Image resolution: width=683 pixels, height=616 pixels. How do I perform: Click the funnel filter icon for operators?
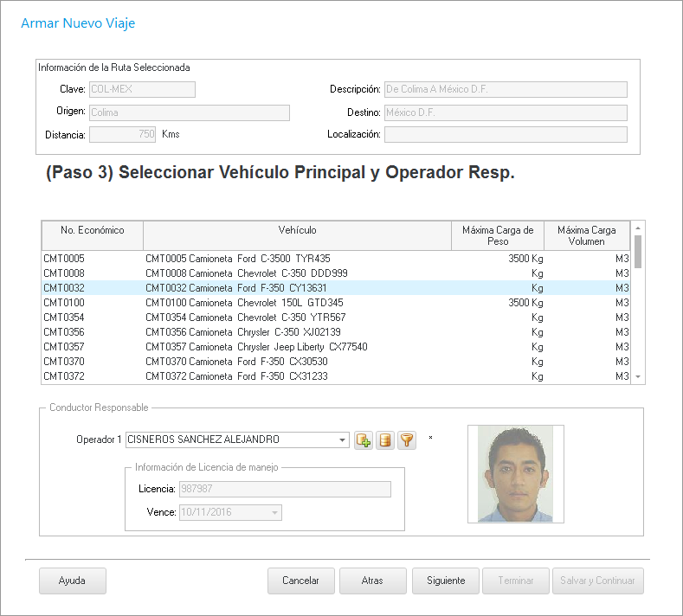point(407,440)
